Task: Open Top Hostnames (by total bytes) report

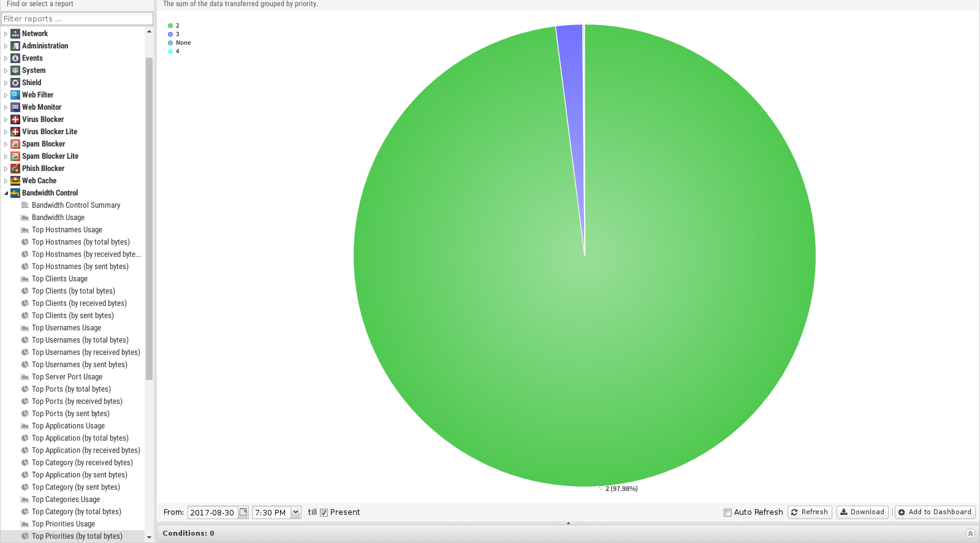Action: click(x=81, y=242)
